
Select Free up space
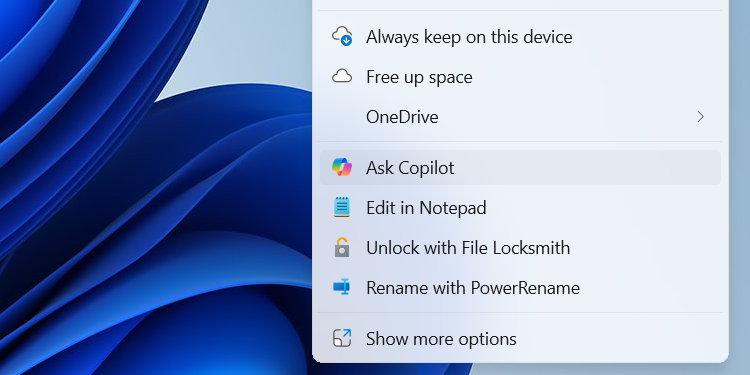(520, 77)
